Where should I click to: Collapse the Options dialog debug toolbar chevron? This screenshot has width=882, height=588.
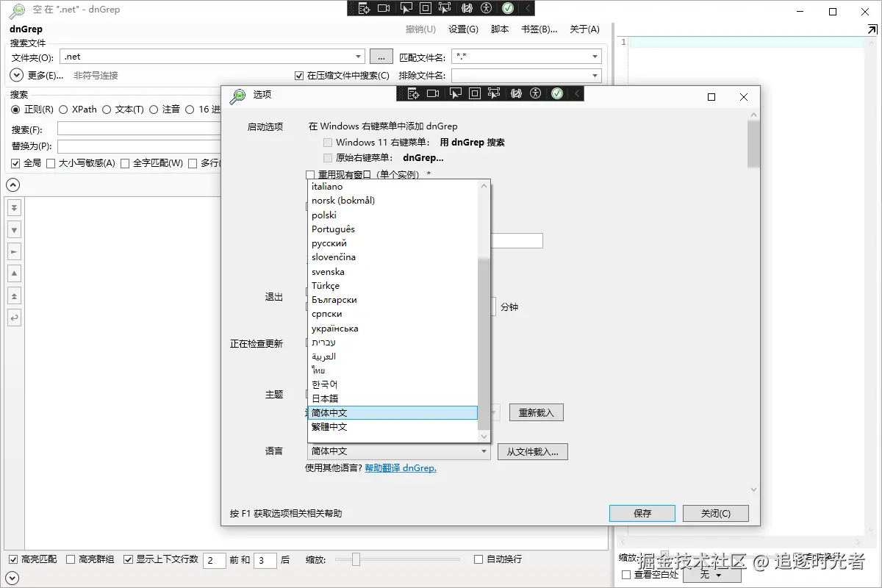click(x=576, y=93)
